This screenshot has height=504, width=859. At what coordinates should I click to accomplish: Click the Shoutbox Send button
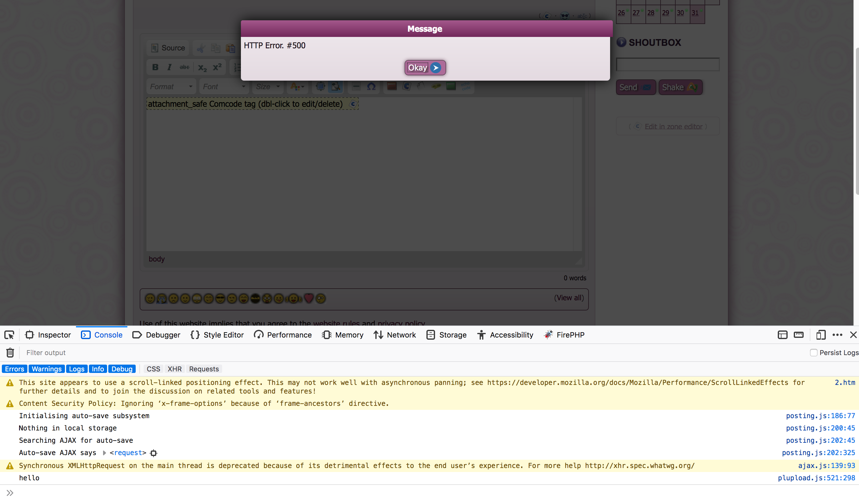635,87
